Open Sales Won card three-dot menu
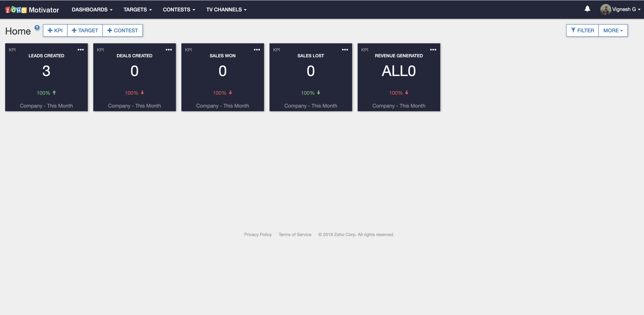 [x=257, y=50]
